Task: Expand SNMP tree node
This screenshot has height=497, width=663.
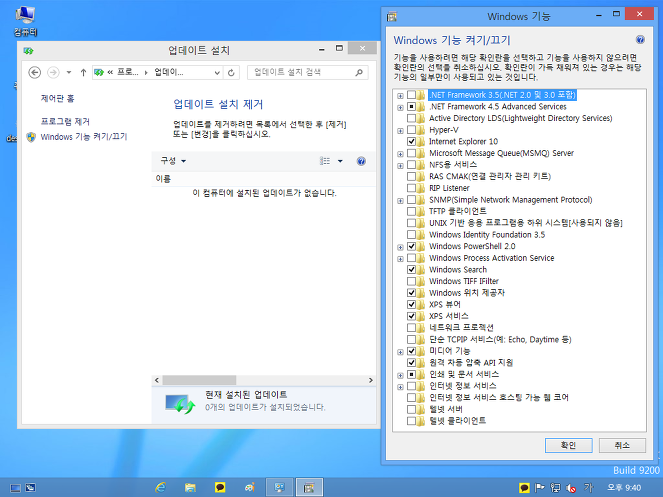Action: coord(400,200)
